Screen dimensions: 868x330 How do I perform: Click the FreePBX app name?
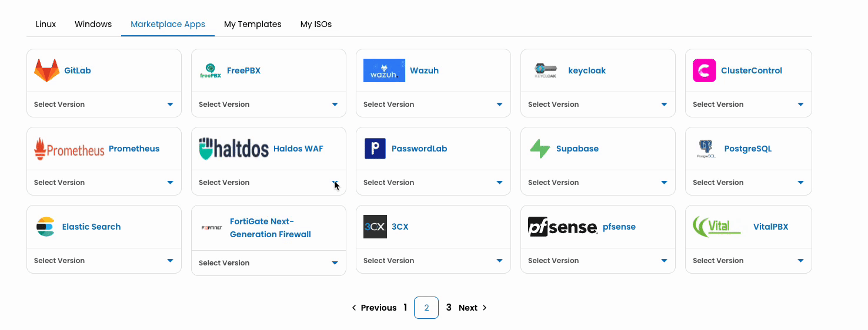tap(243, 70)
